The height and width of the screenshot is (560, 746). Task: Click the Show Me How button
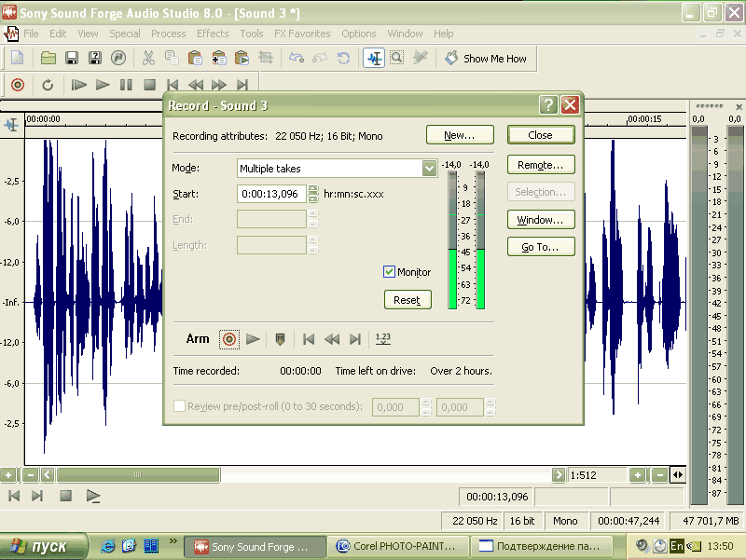[x=486, y=59]
